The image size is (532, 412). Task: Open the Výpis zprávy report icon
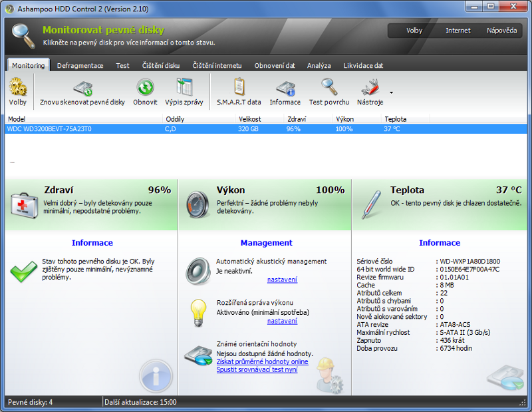[x=183, y=87]
